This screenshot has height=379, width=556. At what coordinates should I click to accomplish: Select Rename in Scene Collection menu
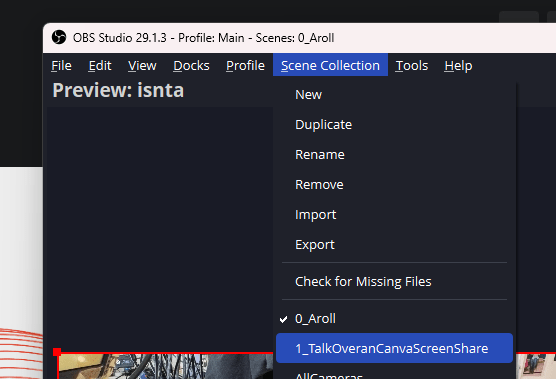coord(394,155)
